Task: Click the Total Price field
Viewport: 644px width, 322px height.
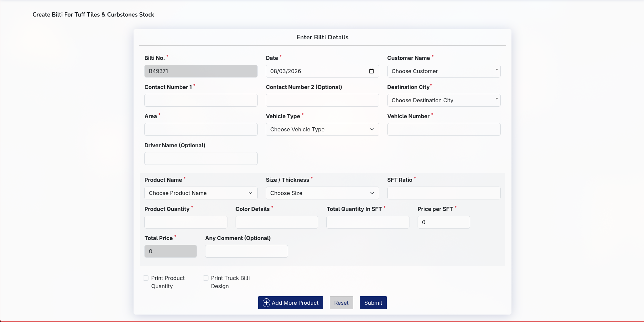Action: (x=170, y=251)
